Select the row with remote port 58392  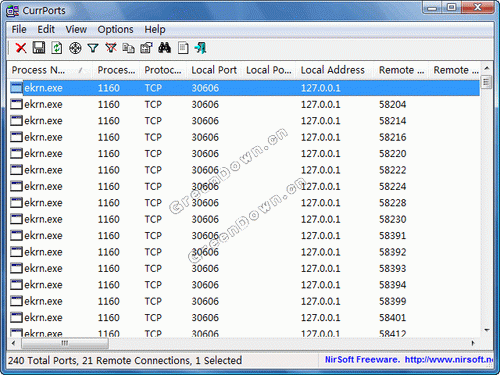pos(244,252)
